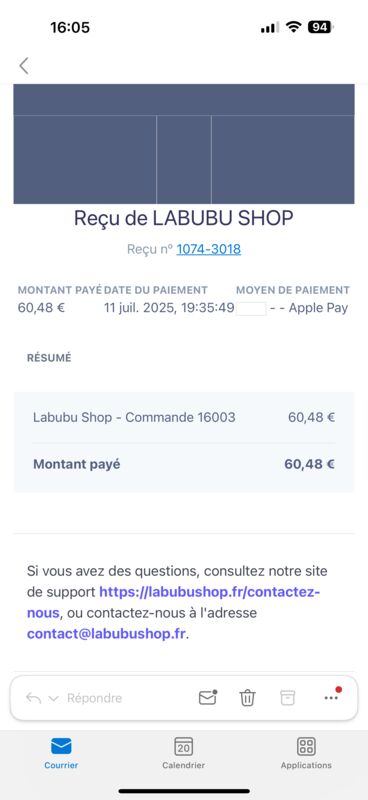This screenshot has height=800, width=368.
Task: Open the more options ellipsis menu
Action: [x=332, y=696]
